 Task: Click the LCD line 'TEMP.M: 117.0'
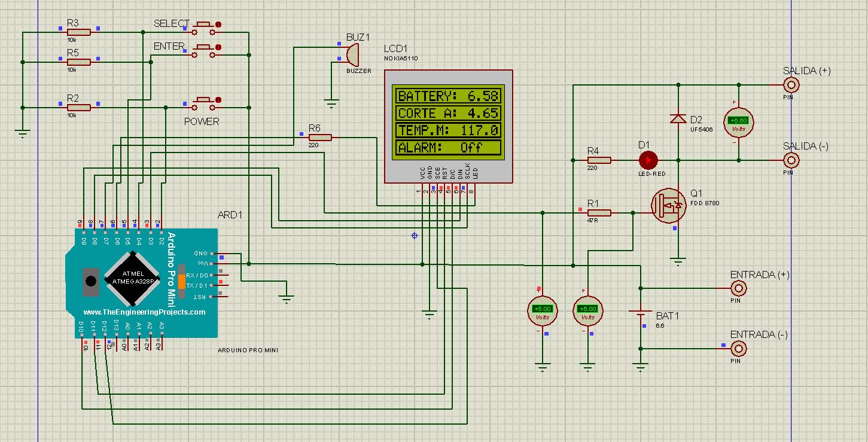point(447,130)
